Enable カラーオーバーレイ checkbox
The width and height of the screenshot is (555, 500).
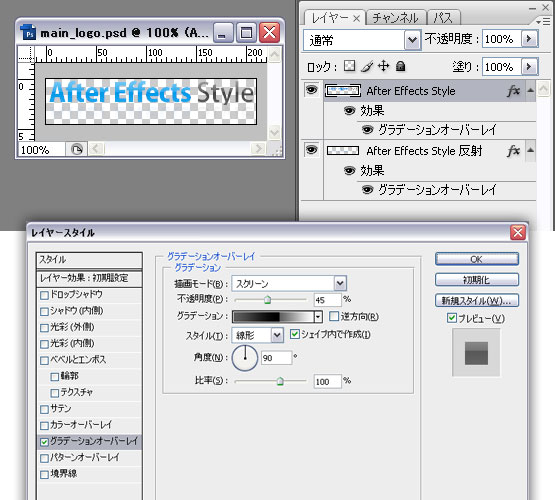point(44,425)
